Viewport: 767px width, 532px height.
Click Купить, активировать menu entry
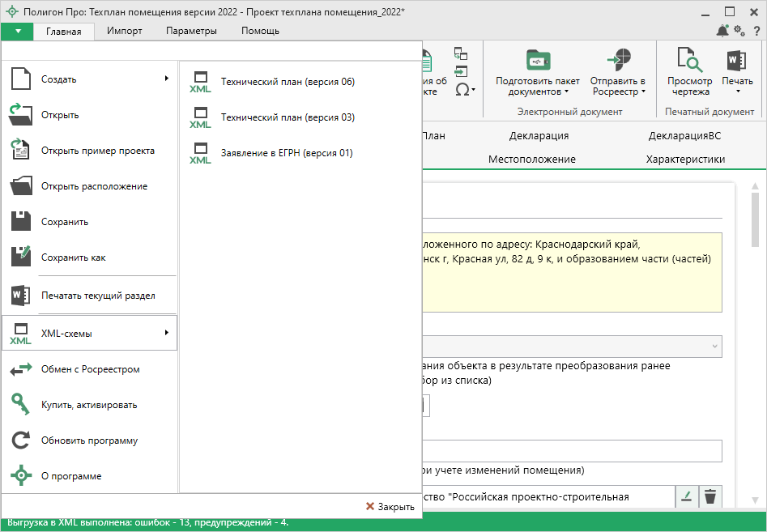pyautogui.click(x=89, y=405)
